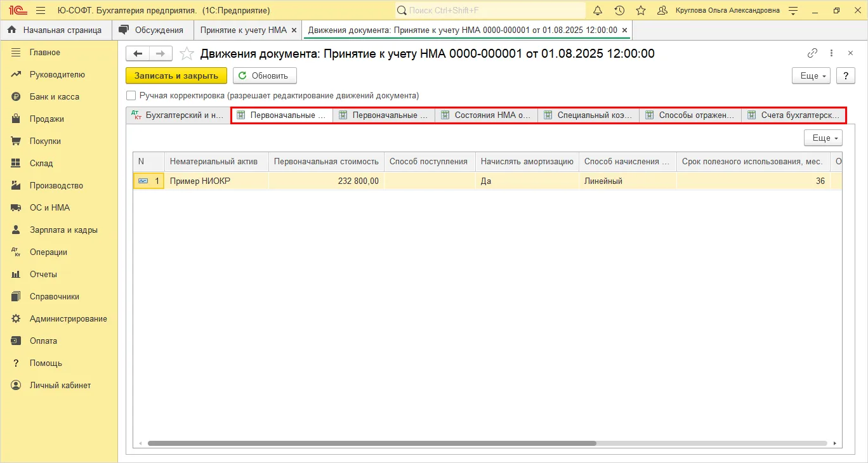
Task: Click the Личный кабинет user icon
Action: coord(16,385)
